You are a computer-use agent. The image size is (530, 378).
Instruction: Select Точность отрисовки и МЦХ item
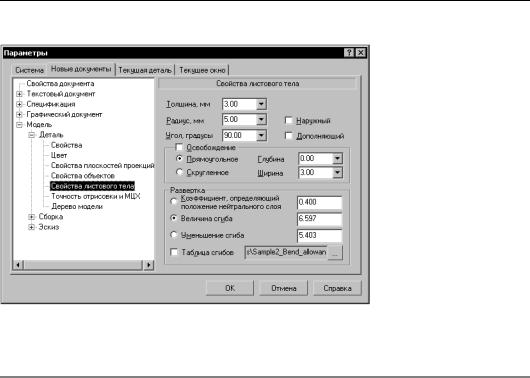[x=96, y=196]
